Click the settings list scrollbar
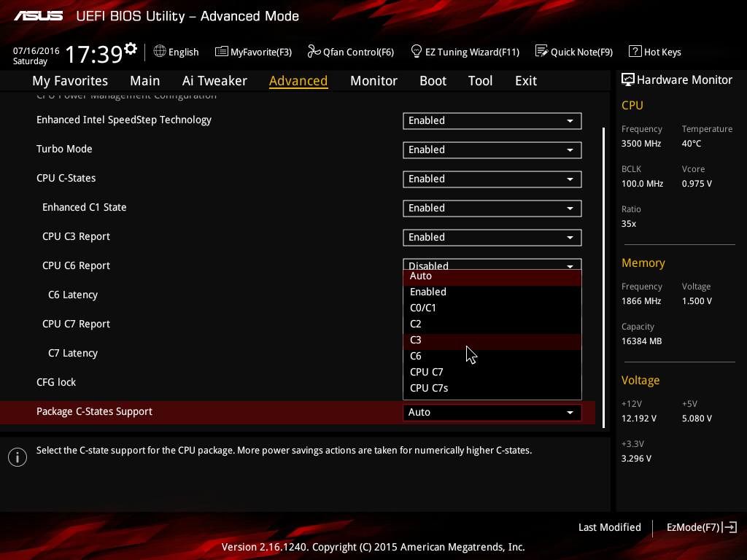This screenshot has width=747, height=560. point(603,278)
